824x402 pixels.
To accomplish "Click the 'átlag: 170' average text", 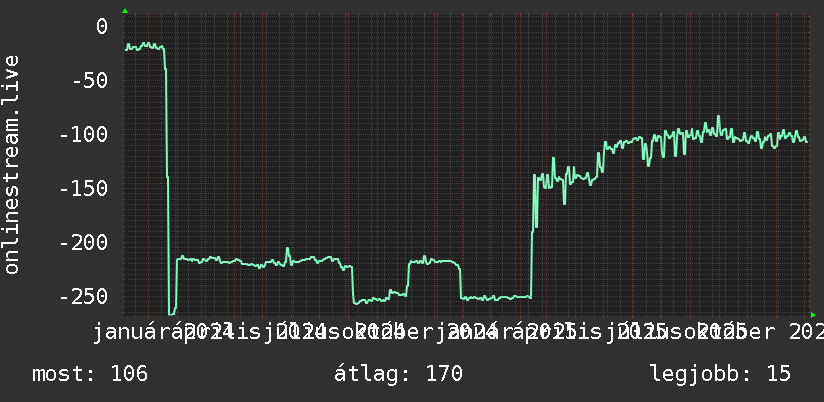I will point(398,374).
